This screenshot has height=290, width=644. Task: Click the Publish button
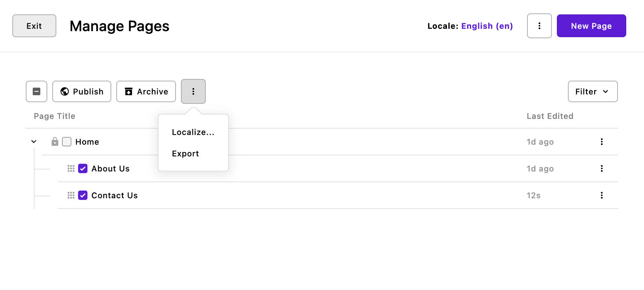click(82, 91)
